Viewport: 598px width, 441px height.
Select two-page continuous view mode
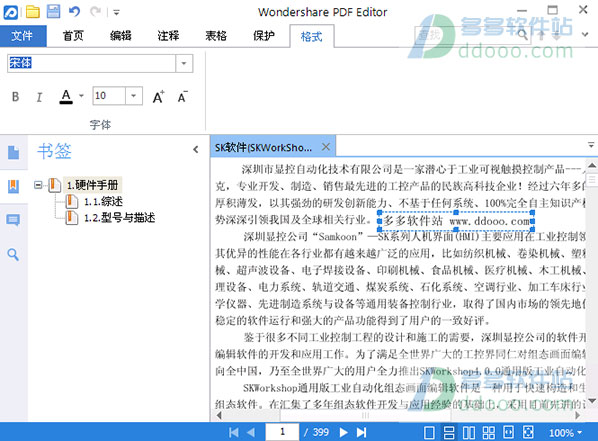489,433
